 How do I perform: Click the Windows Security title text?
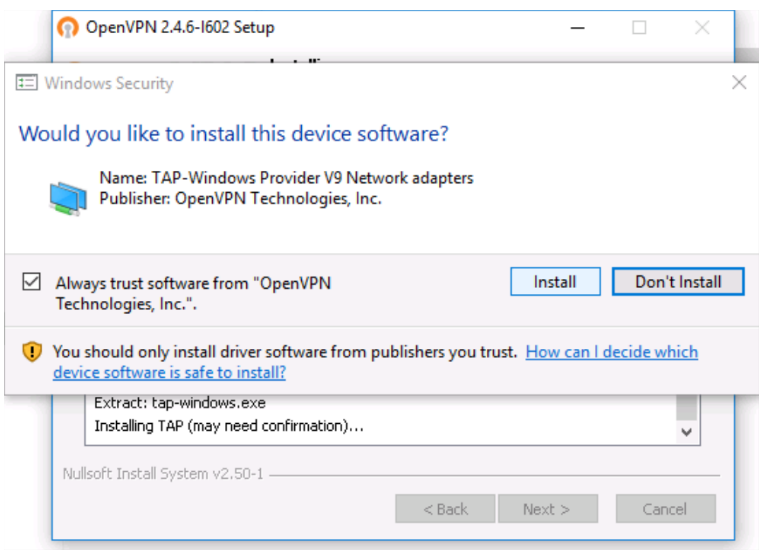109,84
